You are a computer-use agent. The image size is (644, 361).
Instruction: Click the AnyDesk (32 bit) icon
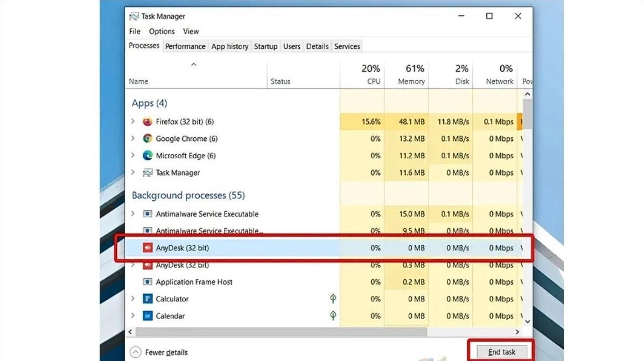point(148,247)
